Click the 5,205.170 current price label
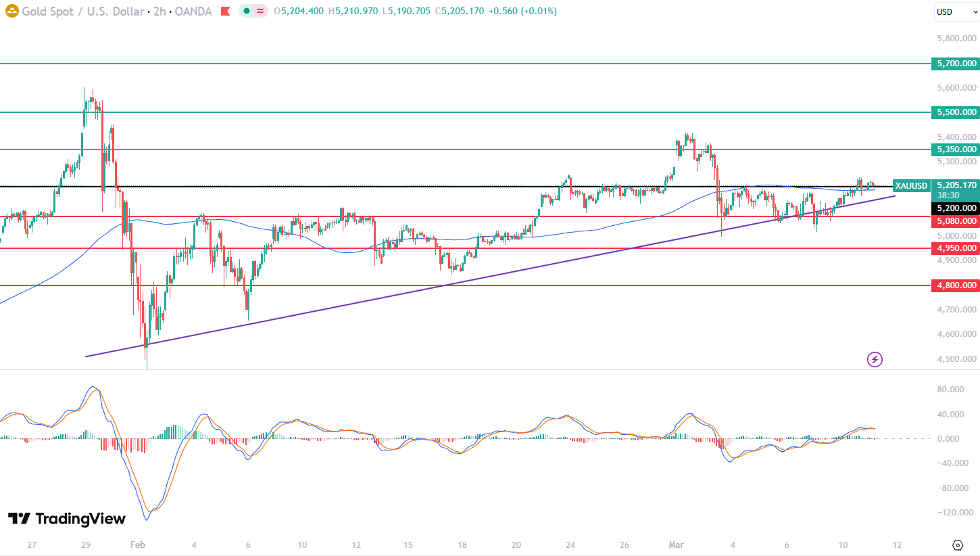The height and width of the screenshot is (556, 980). click(956, 185)
